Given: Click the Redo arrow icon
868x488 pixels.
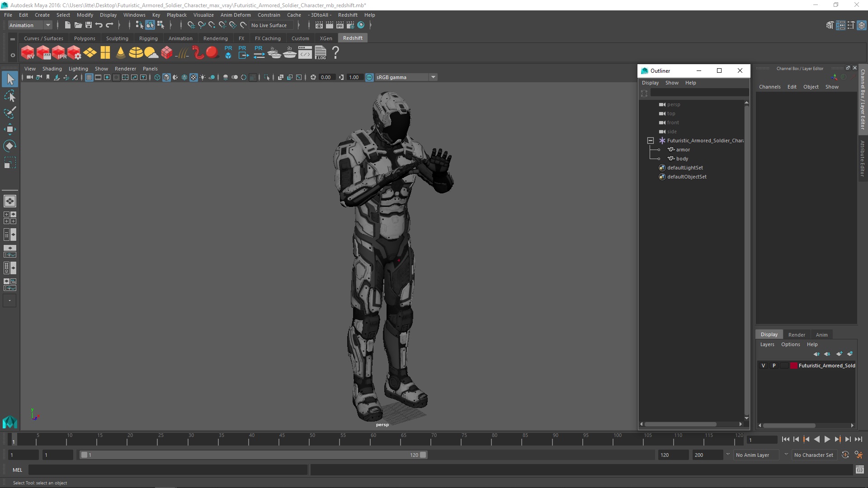Looking at the screenshot, I should point(109,25).
